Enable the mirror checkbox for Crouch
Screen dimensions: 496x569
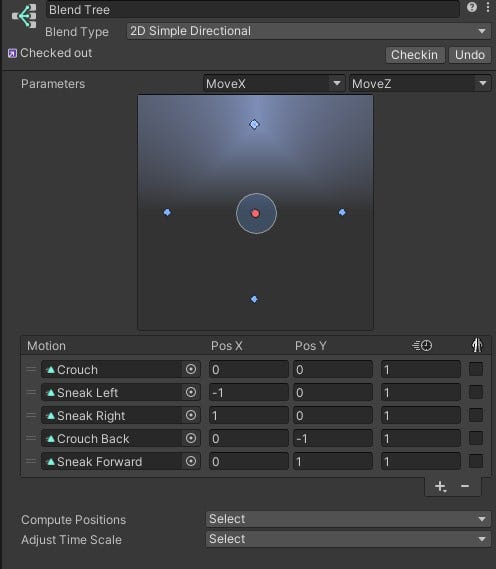coord(476,369)
